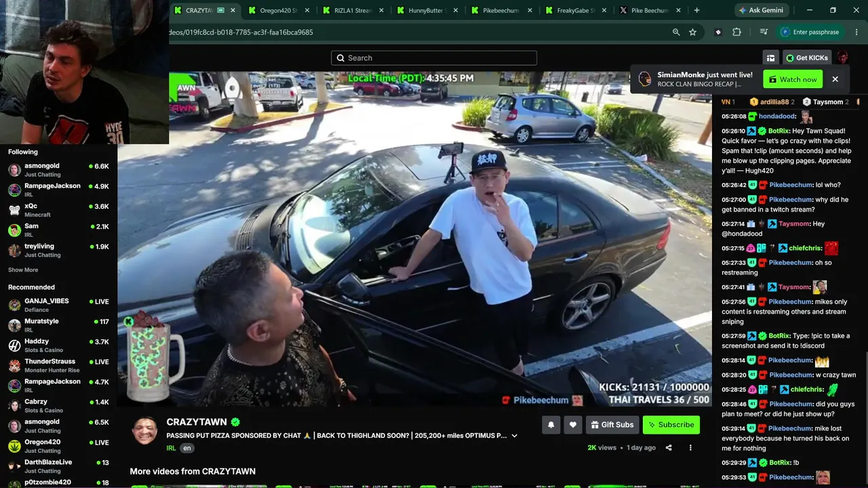Close the HunnyButter browser tab
Screen dimensions: 868x488
(x=456, y=10)
